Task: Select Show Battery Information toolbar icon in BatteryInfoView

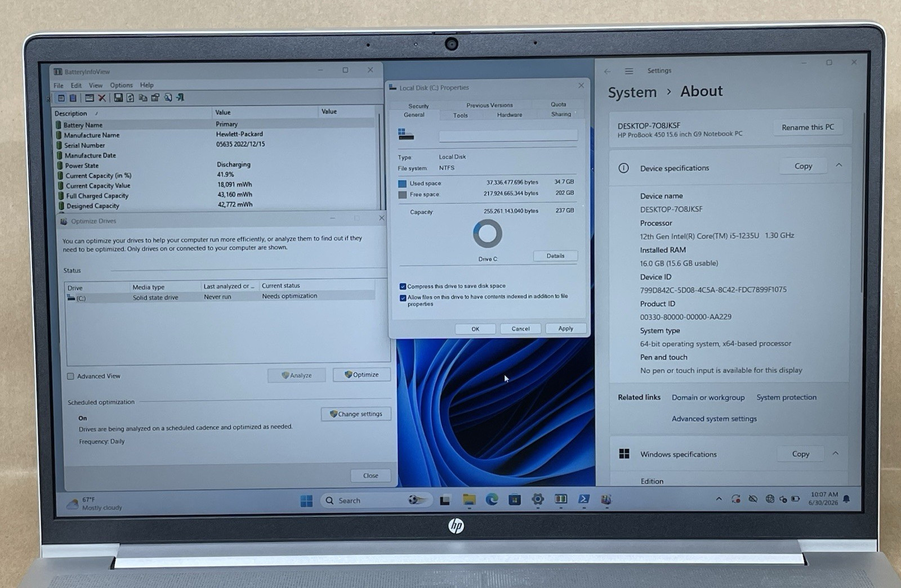Action: tap(61, 98)
